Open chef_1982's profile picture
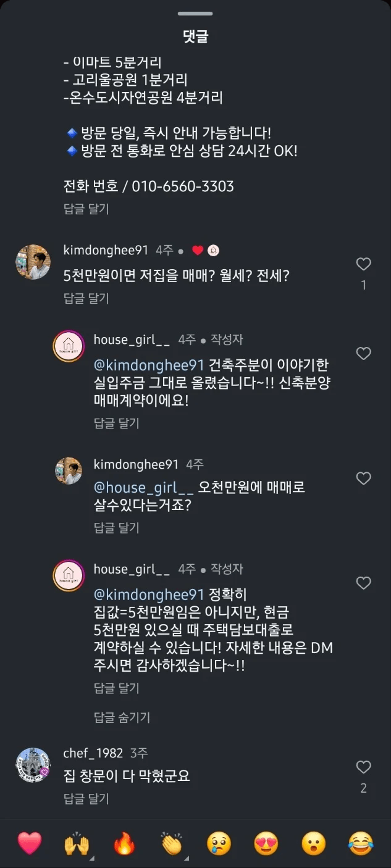391x868 pixels. coord(33,766)
